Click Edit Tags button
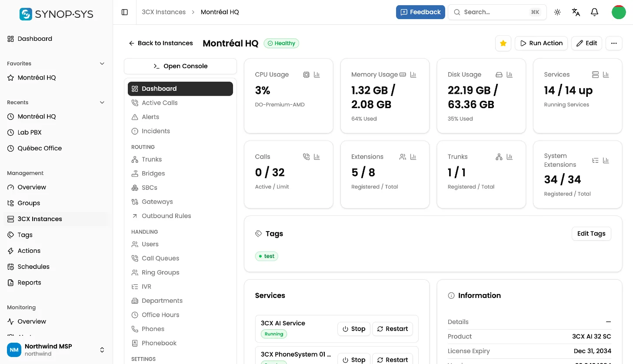Screen dimensions: 633x364 (591, 234)
